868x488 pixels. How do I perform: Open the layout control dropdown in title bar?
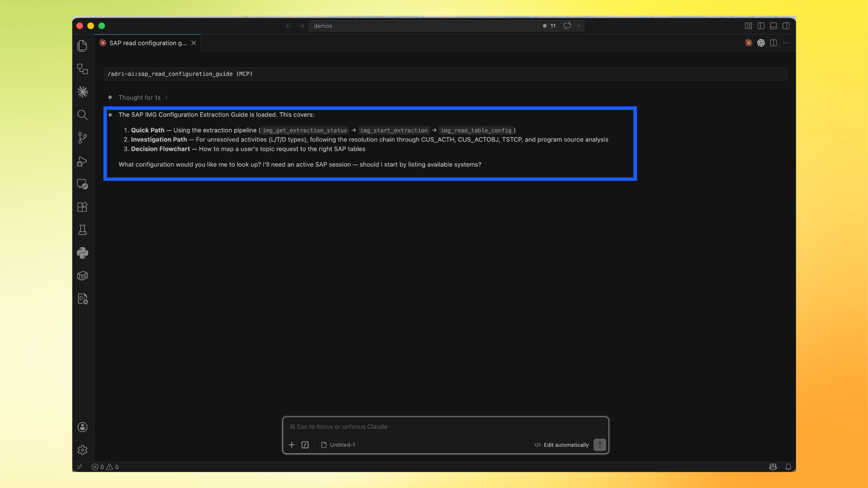[x=748, y=26]
